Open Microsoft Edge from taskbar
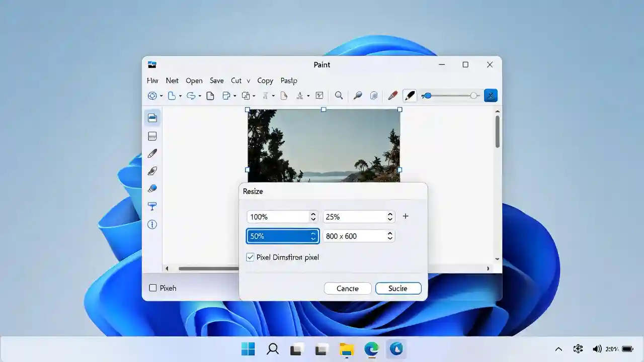The image size is (644, 362). (x=372, y=349)
